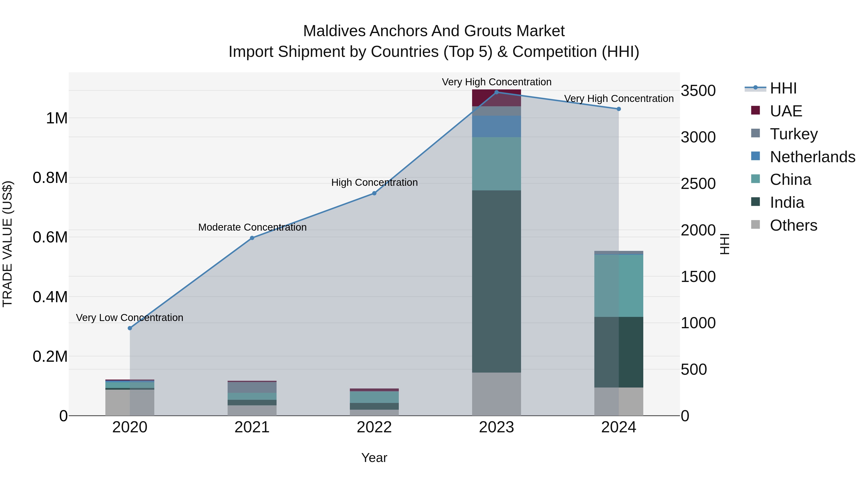Click the 500 tick on the HHI axis
The height and width of the screenshot is (488, 868).
point(694,369)
